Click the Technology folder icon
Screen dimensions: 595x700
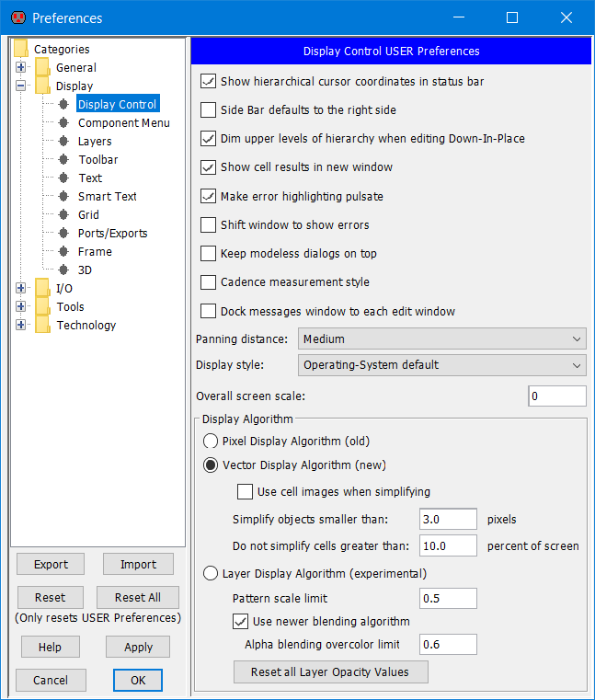[42, 325]
